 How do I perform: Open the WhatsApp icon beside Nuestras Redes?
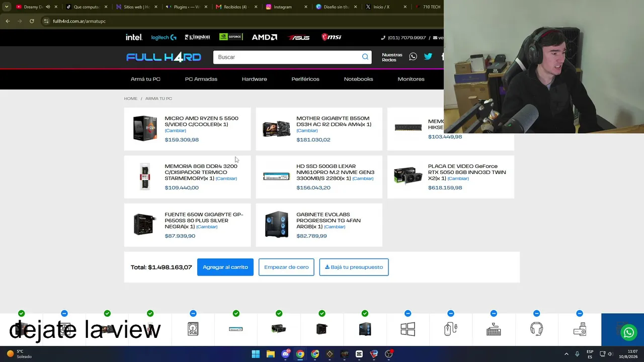[413, 57]
